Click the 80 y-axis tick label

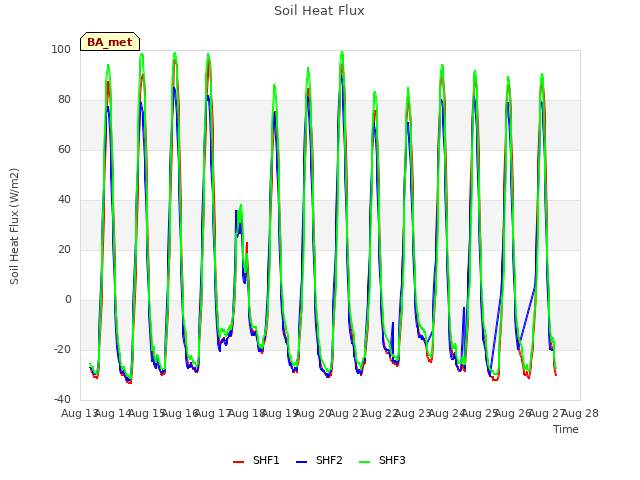64,100
